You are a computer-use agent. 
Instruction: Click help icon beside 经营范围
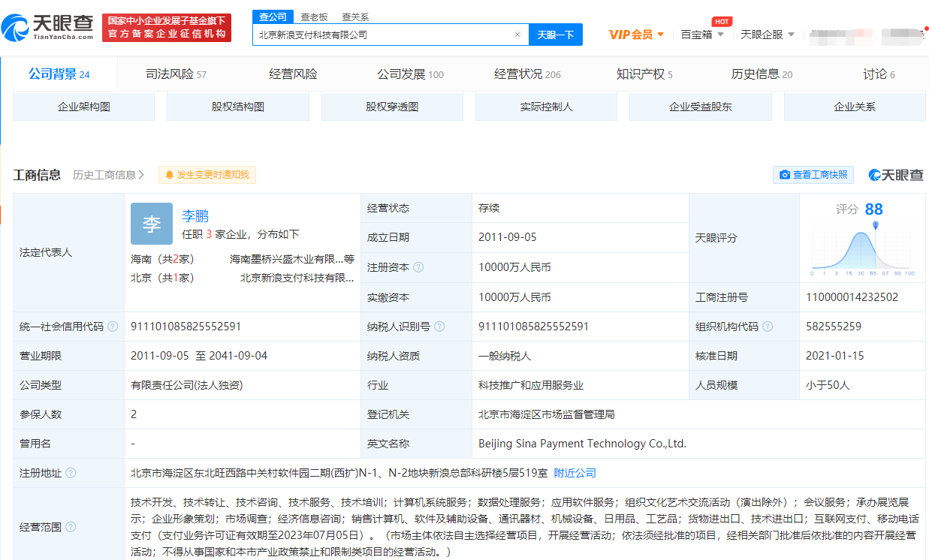click(x=71, y=527)
